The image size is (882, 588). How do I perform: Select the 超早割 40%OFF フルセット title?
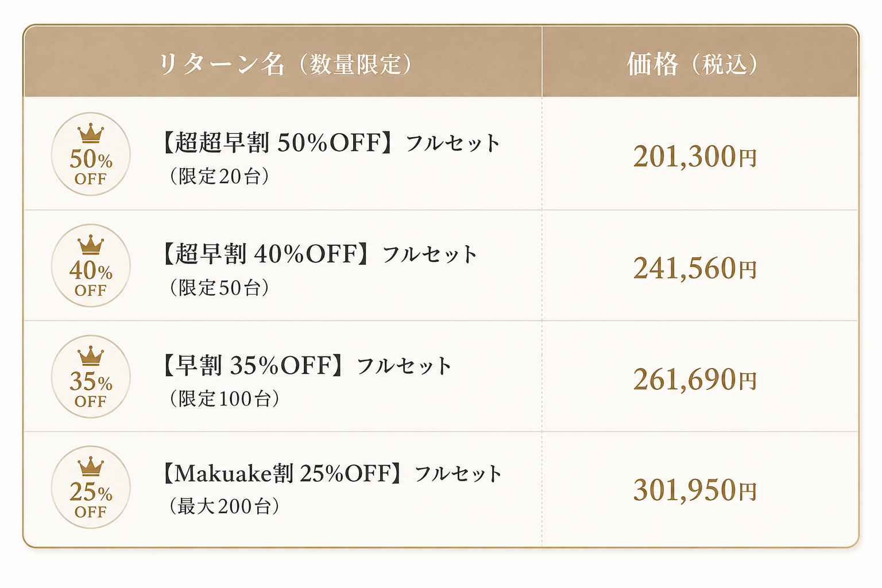(320, 254)
